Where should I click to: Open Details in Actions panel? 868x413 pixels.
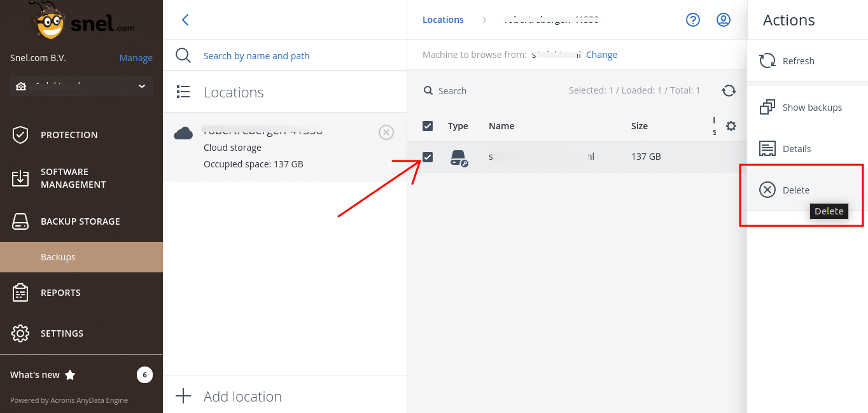796,149
